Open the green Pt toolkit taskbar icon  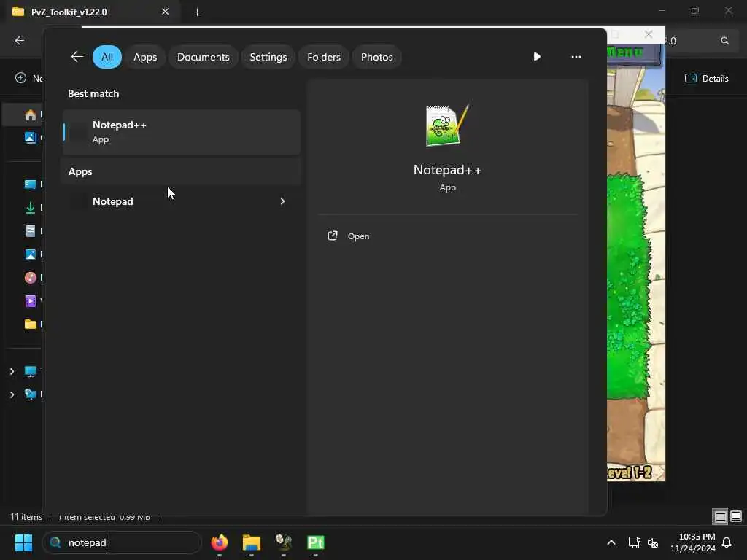[316, 542]
